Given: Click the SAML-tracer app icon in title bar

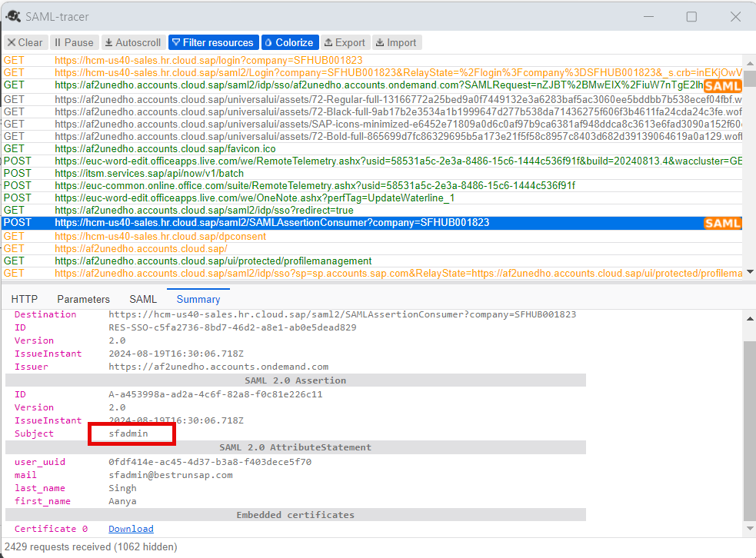Looking at the screenshot, I should click(x=13, y=16).
